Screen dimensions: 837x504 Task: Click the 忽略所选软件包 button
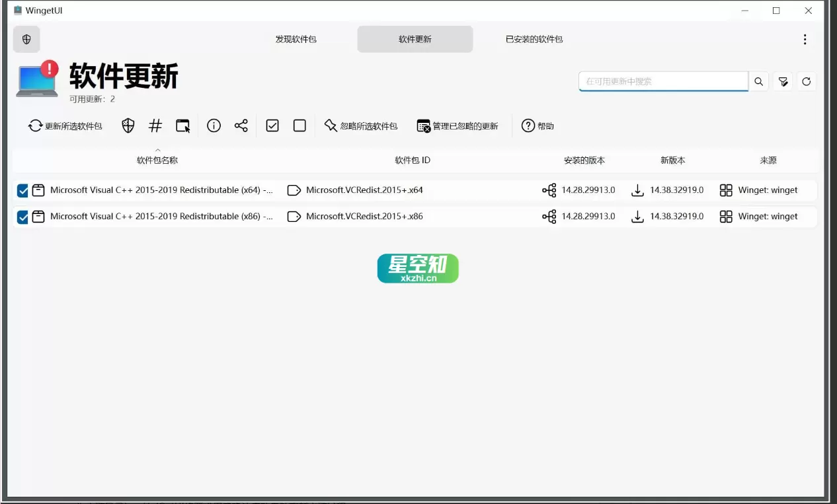(361, 126)
